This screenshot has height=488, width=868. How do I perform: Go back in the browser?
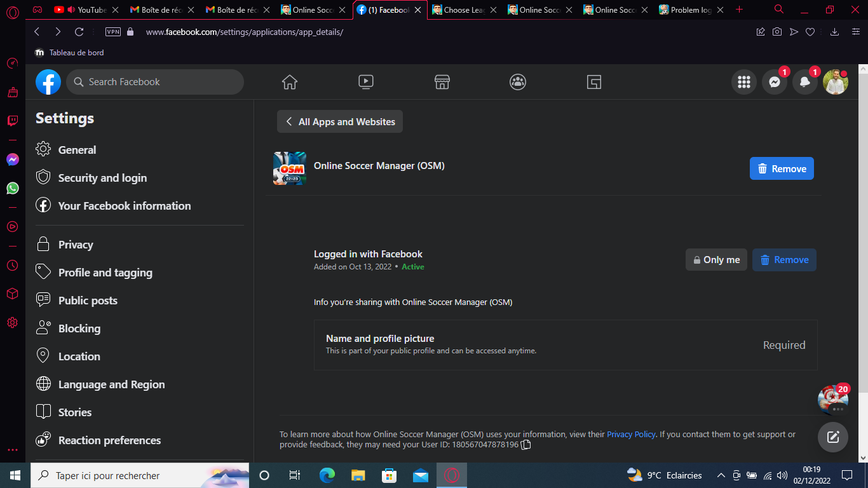pos(37,32)
